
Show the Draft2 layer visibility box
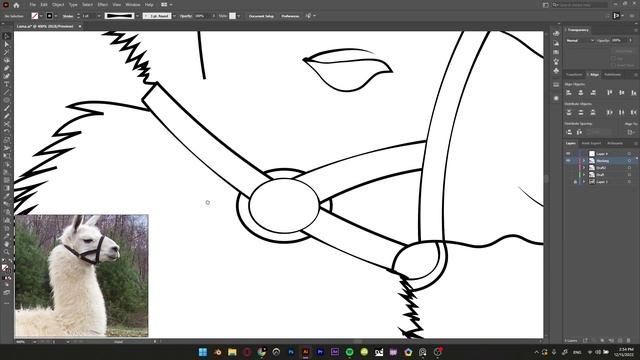click(568, 168)
